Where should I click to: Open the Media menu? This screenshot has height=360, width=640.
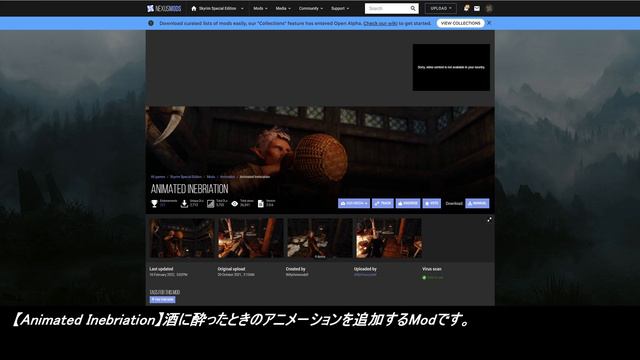tap(283, 8)
